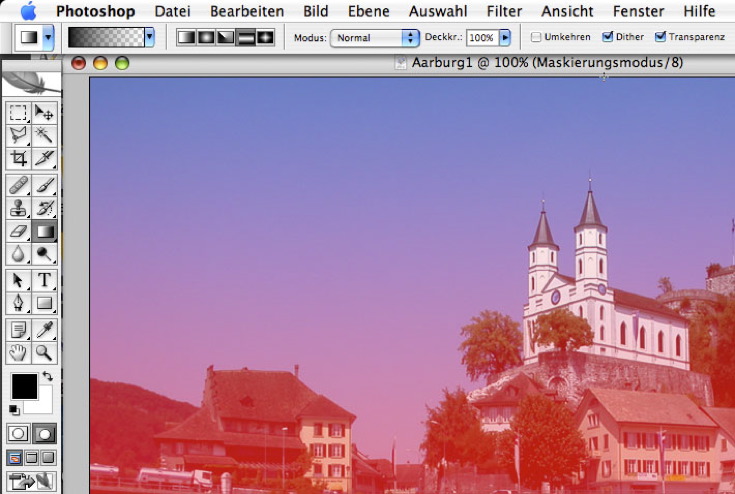Click the black foreground color swatch
735x494 pixels.
[x=24, y=385]
